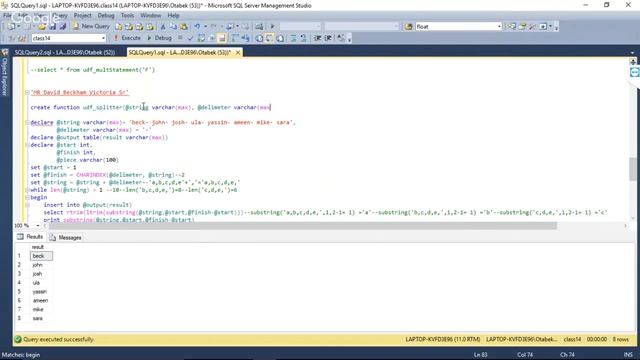Open the Window menu
The image size is (640, 360).
(151, 16)
